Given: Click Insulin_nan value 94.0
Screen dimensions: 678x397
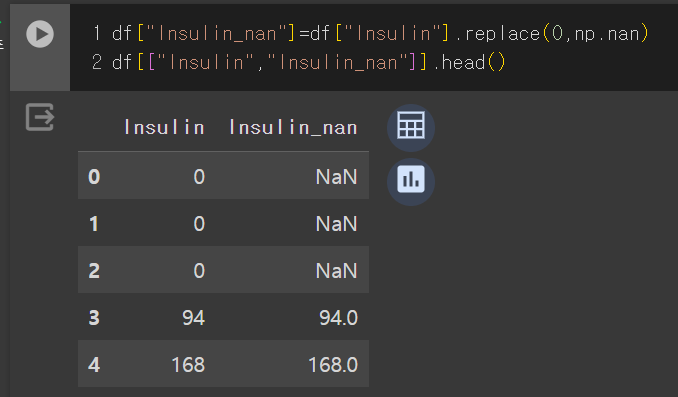Looking at the screenshot, I should 338,318.
